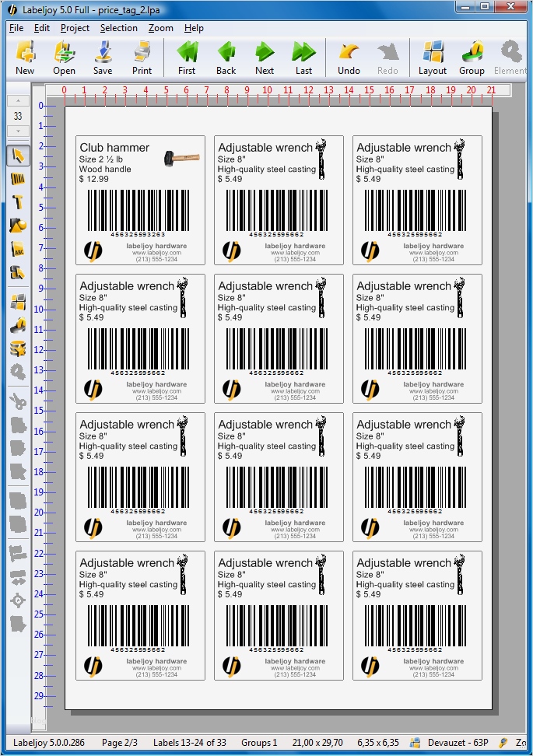The width and height of the screenshot is (533, 756).
Task: Click the zoom pencil icon in status bar
Action: point(503,743)
